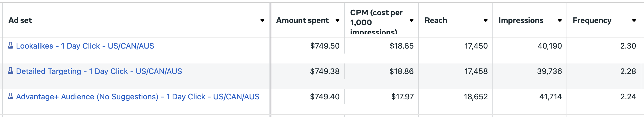
Task: Select the 41,714 impressions cell
Action: click(550, 97)
